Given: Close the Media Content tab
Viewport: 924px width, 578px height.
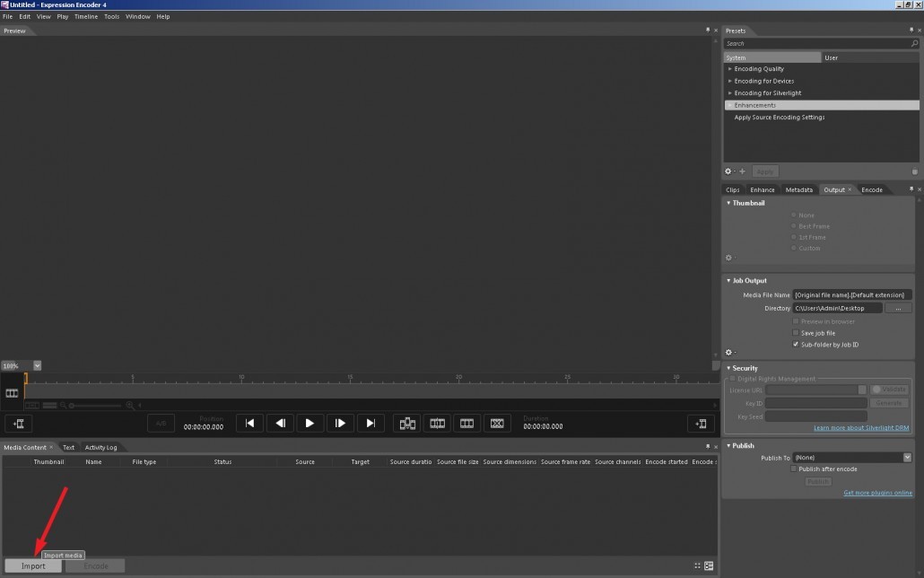Looking at the screenshot, I should (x=51, y=447).
